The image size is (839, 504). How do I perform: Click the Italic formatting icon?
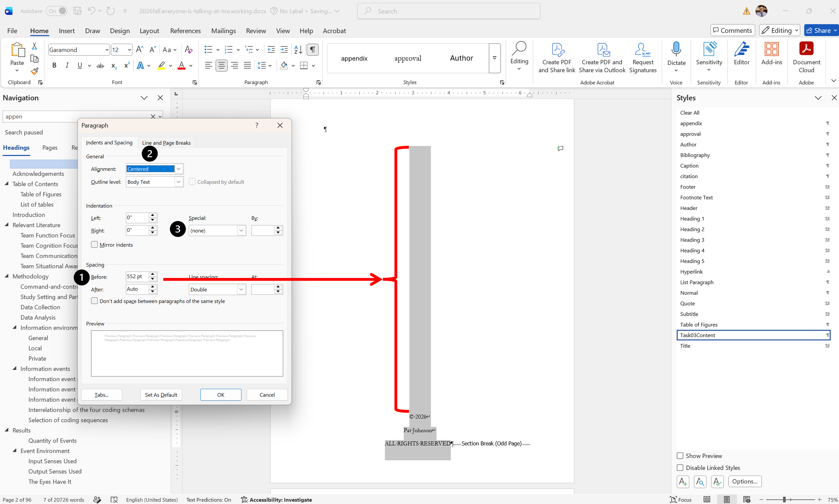point(67,66)
